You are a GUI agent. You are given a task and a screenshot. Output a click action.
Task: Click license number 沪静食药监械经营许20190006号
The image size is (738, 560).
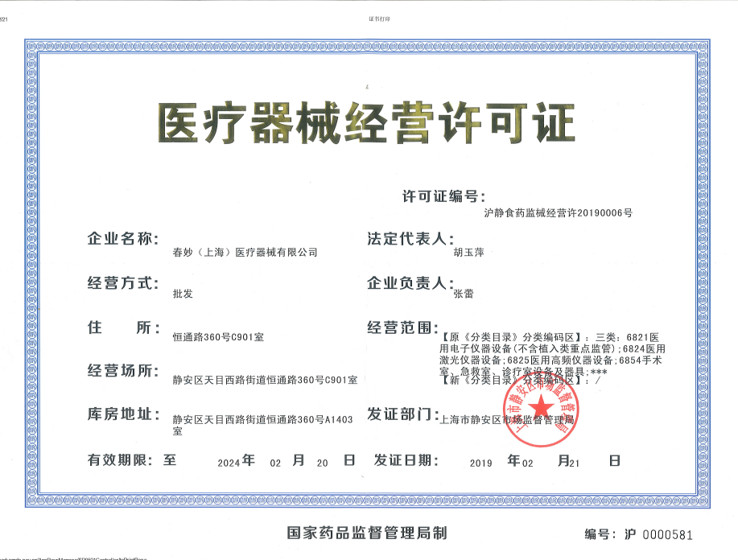pyautogui.click(x=559, y=213)
